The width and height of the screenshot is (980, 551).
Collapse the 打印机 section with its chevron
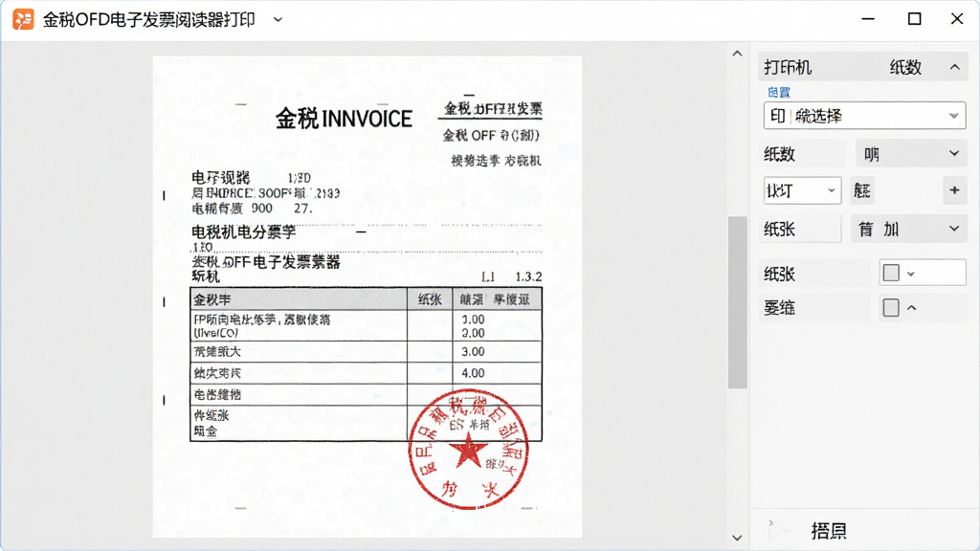[x=954, y=67]
